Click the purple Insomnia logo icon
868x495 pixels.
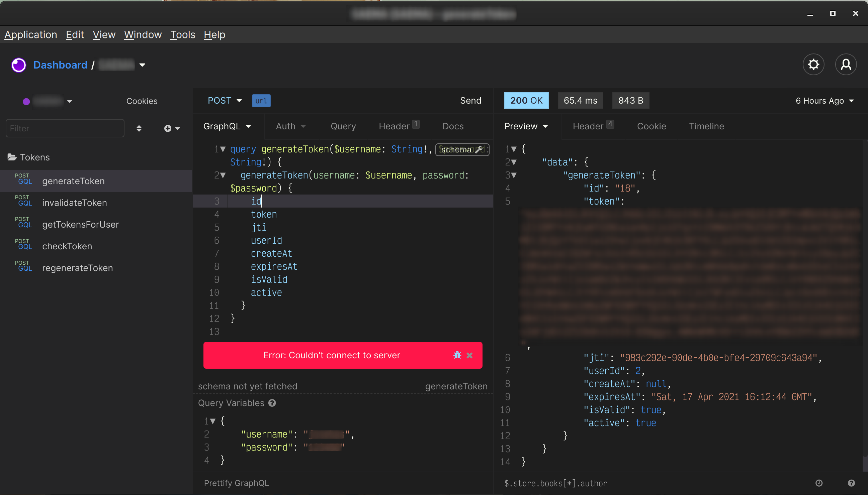19,65
